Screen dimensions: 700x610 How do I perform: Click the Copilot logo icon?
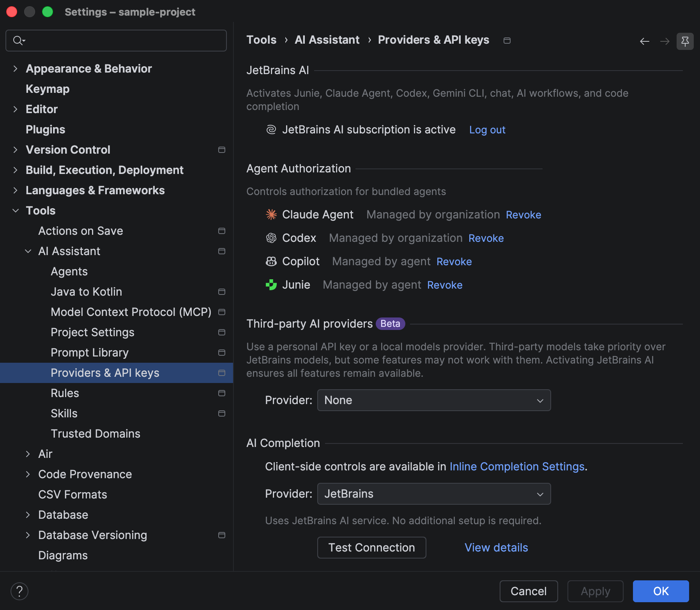click(271, 261)
